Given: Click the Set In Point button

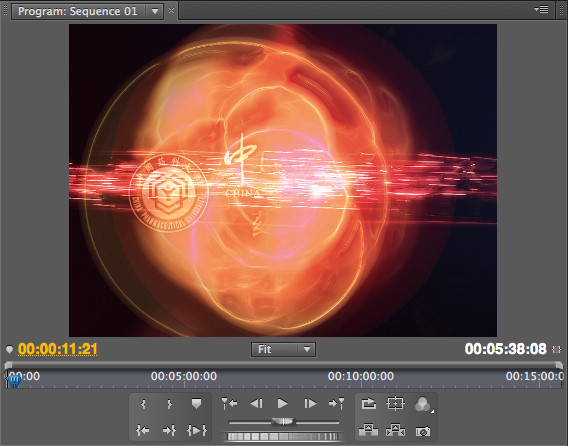Looking at the screenshot, I should 144,404.
